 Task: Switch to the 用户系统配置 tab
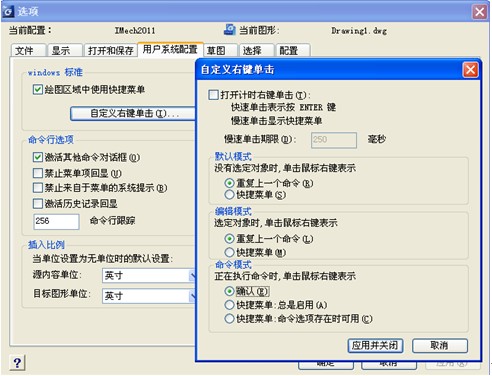pyautogui.click(x=170, y=50)
